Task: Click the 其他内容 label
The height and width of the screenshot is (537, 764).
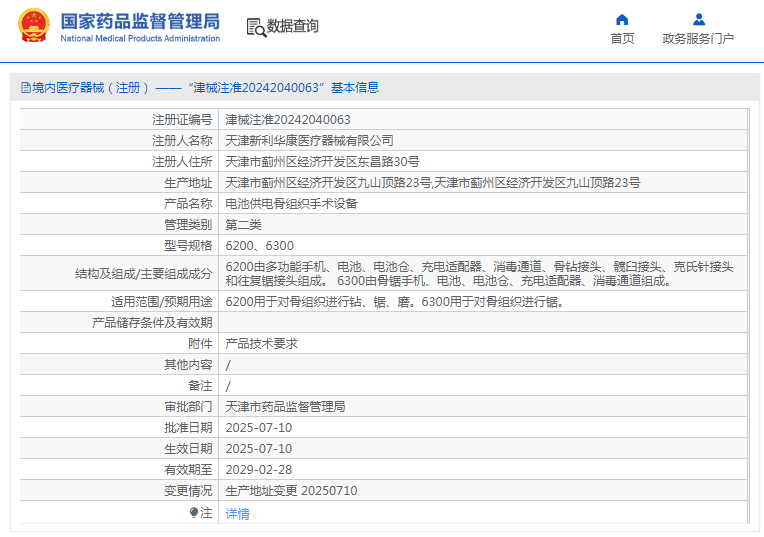Action: tap(188, 365)
